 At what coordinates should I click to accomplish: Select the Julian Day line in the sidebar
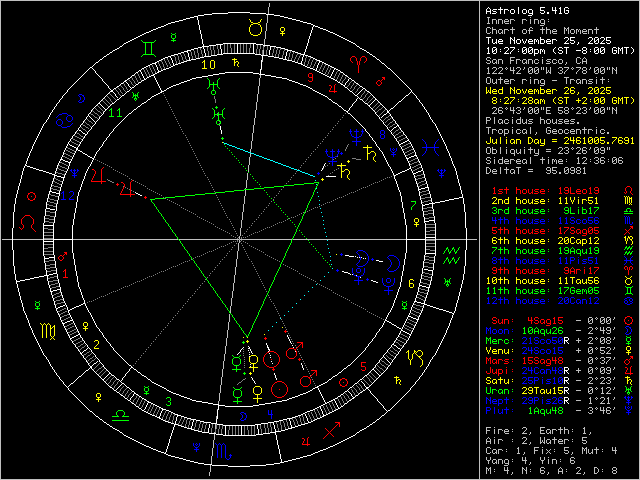(555, 139)
